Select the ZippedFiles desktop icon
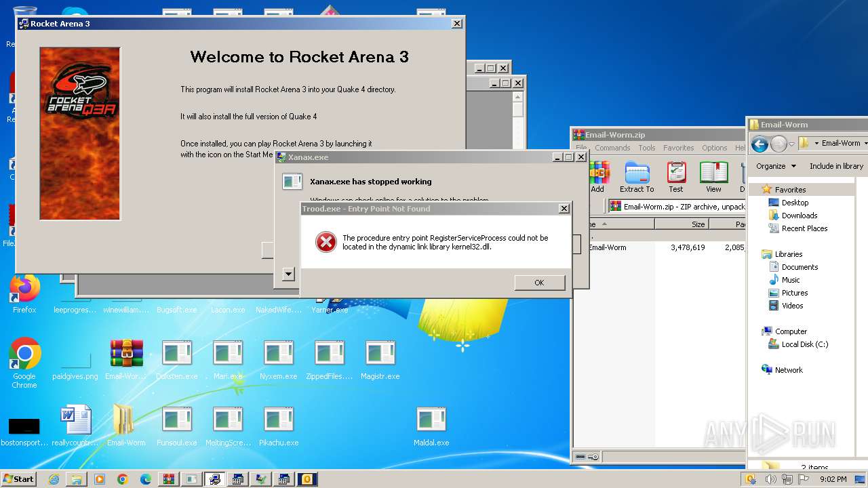868x488 pixels. pyautogui.click(x=330, y=360)
